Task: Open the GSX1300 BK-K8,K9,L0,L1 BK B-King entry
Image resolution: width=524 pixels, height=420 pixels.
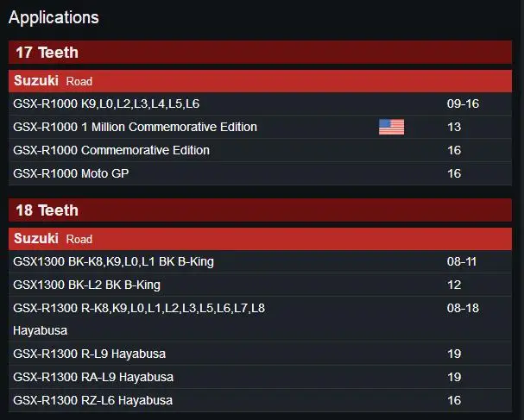Action: (x=260, y=261)
